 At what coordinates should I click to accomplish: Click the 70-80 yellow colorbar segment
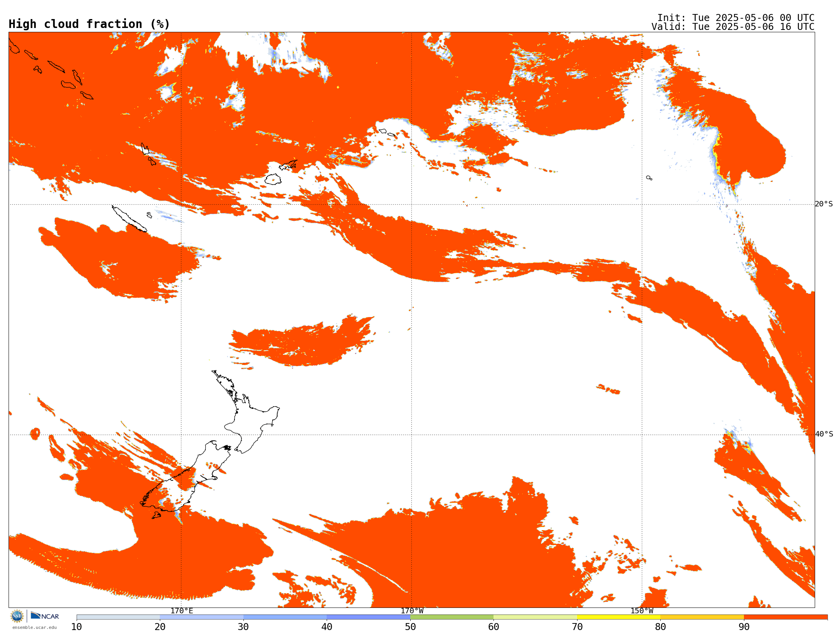coord(619,617)
